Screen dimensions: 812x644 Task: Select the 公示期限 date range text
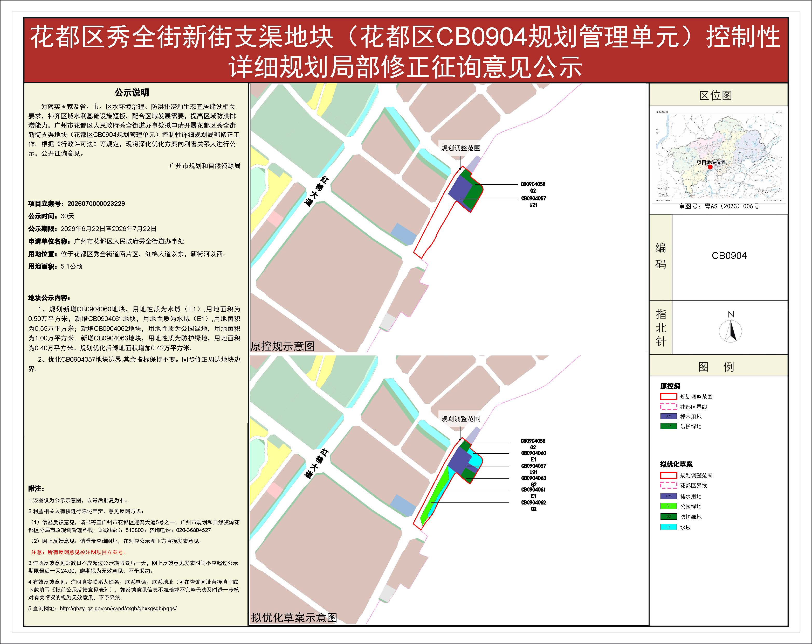[108, 229]
